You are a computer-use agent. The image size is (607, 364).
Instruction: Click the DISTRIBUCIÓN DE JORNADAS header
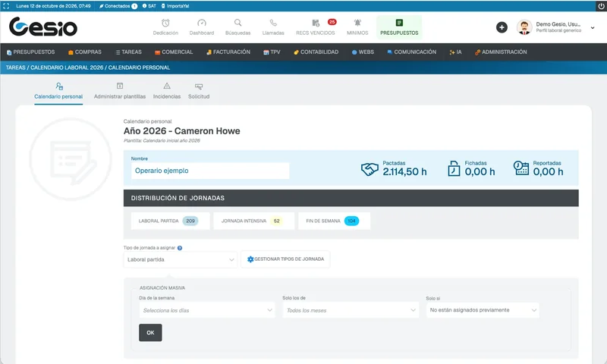point(351,198)
